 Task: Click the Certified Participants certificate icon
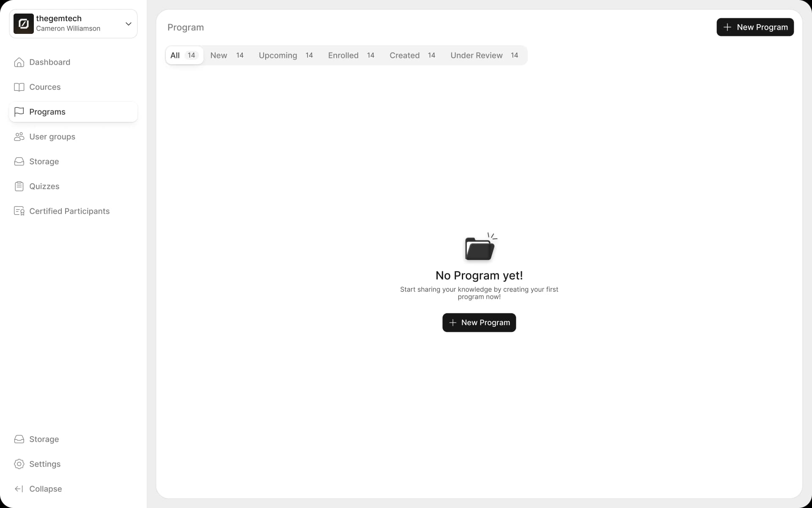(x=19, y=211)
